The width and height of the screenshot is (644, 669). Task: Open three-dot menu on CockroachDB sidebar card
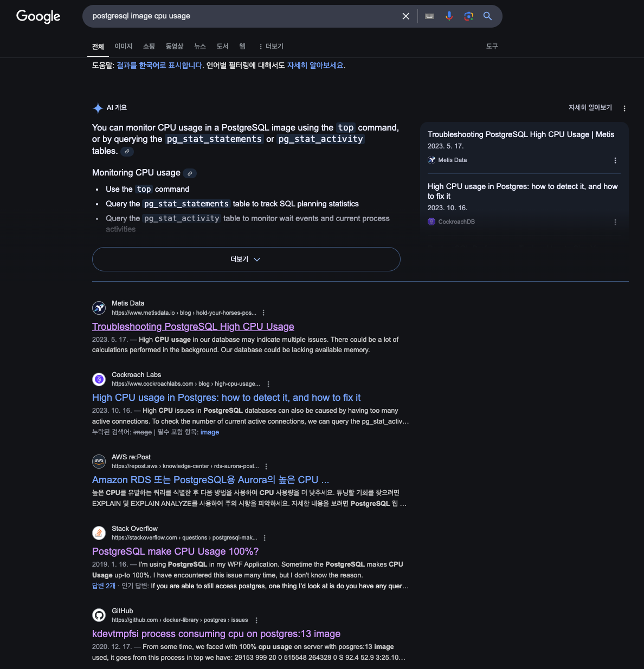point(615,222)
